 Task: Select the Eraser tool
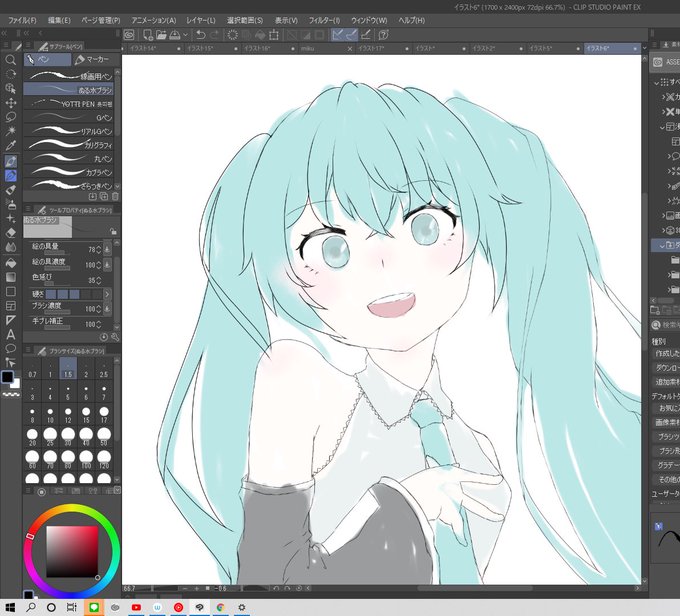(x=11, y=233)
